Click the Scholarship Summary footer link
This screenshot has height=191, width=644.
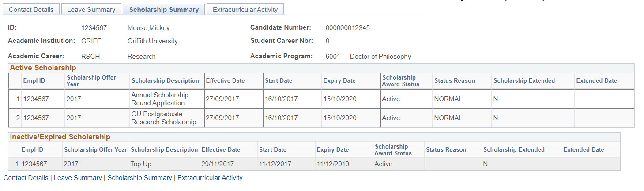[139, 178]
